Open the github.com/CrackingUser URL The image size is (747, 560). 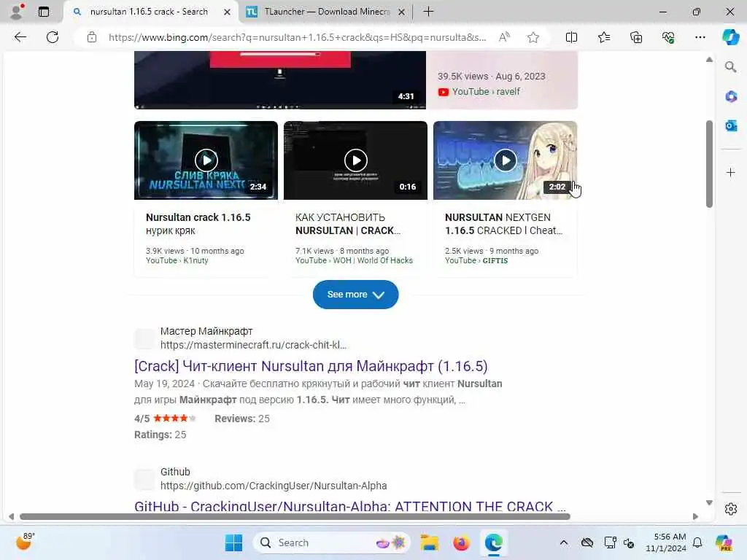[274, 486]
